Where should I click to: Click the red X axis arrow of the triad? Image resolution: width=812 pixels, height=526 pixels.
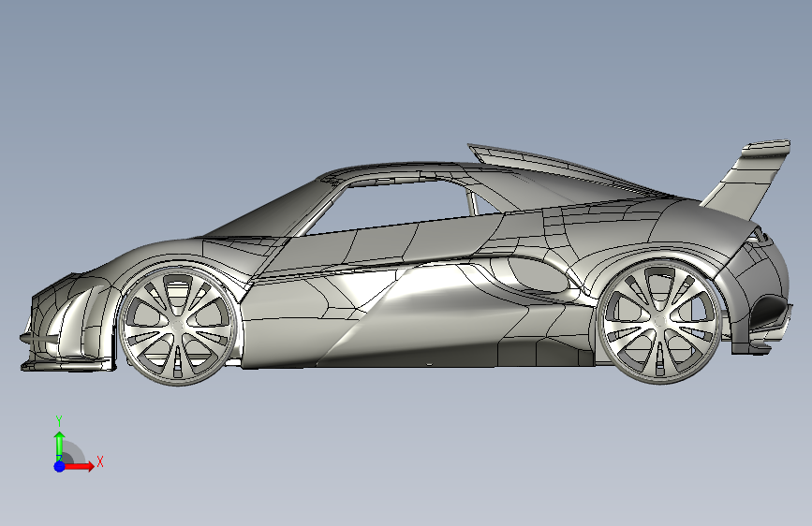tap(79, 466)
